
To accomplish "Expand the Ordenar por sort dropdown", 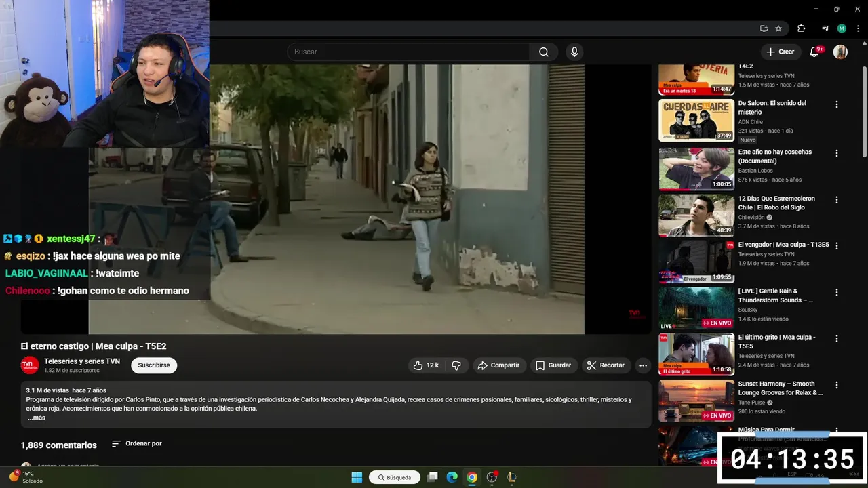I will (x=137, y=443).
